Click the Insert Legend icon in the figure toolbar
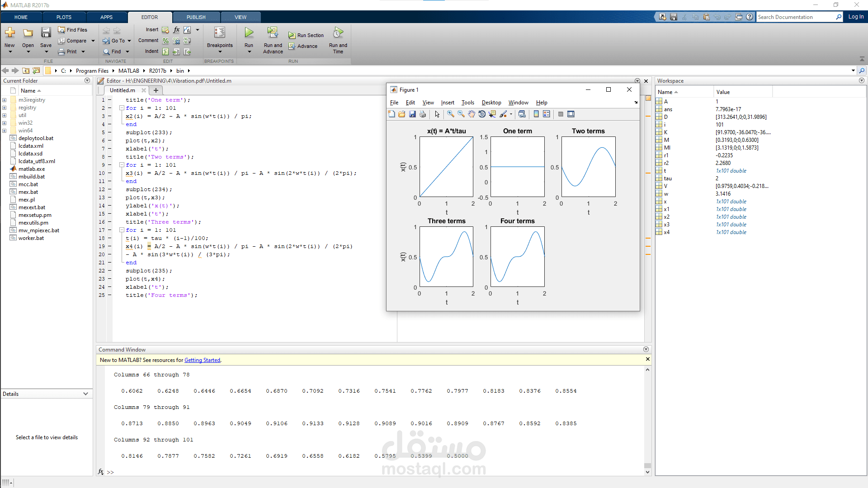 pos(547,114)
